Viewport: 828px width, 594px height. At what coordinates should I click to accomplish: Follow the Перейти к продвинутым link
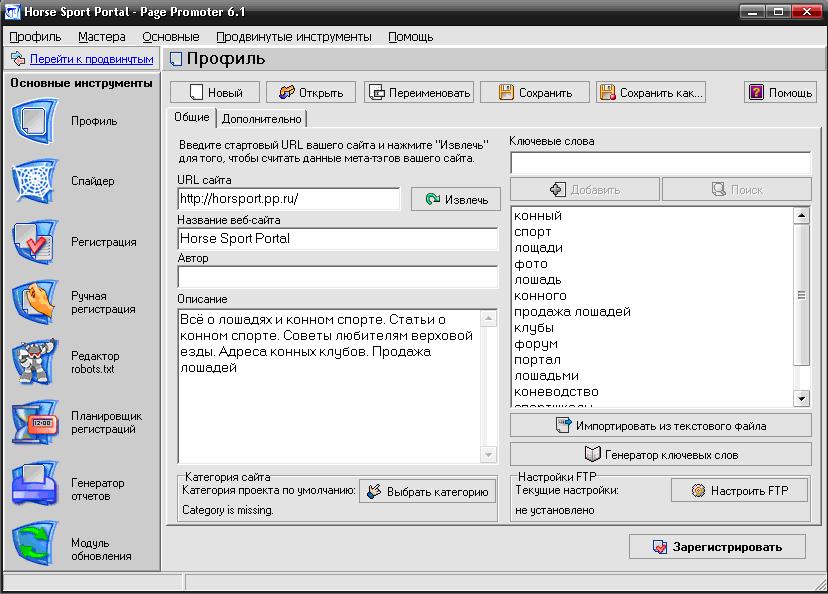pos(91,59)
